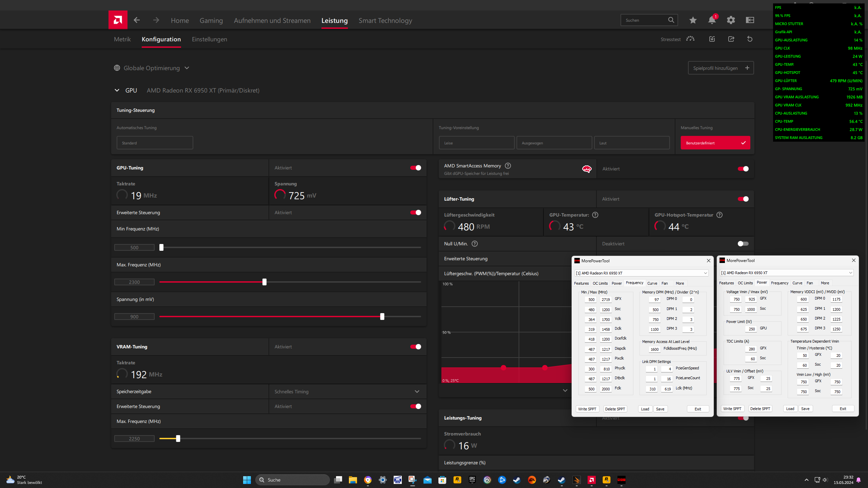Enable the Null U/Min. toggle
This screenshot has height=488, width=868.
(743, 244)
